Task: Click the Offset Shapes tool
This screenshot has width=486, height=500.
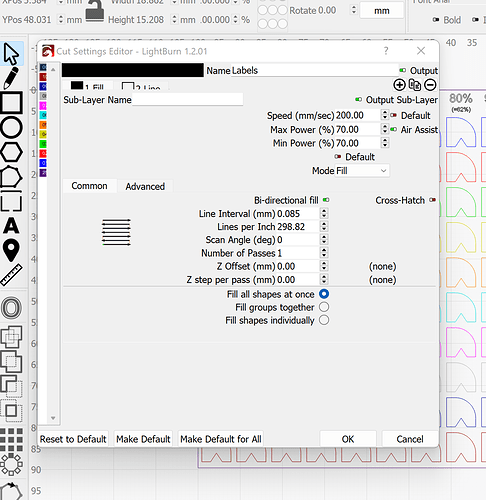Action: [x=12, y=307]
